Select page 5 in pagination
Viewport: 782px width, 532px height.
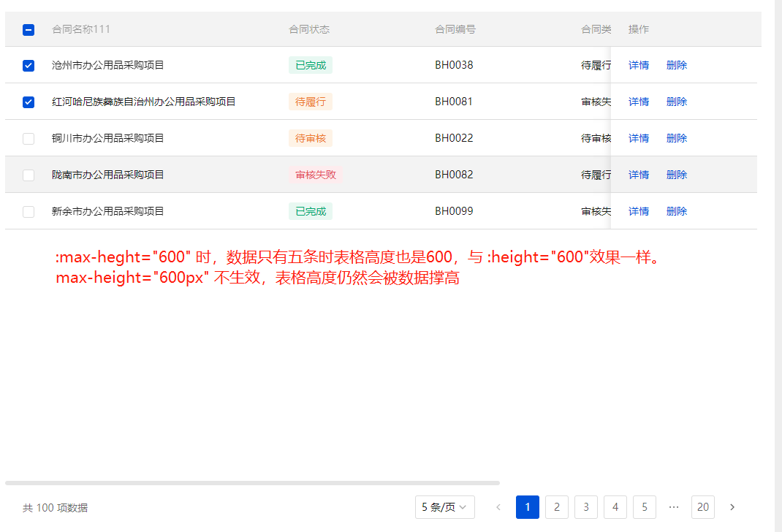pos(644,507)
